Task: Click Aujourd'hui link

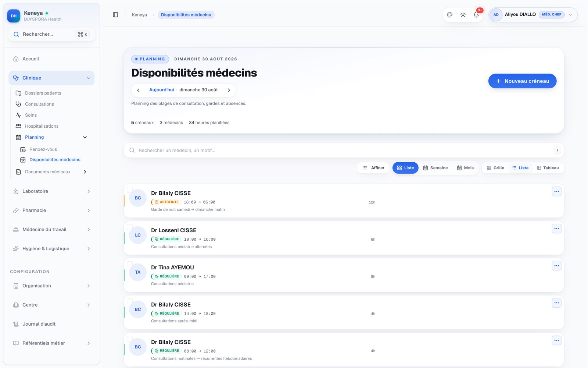Action: [x=161, y=90]
